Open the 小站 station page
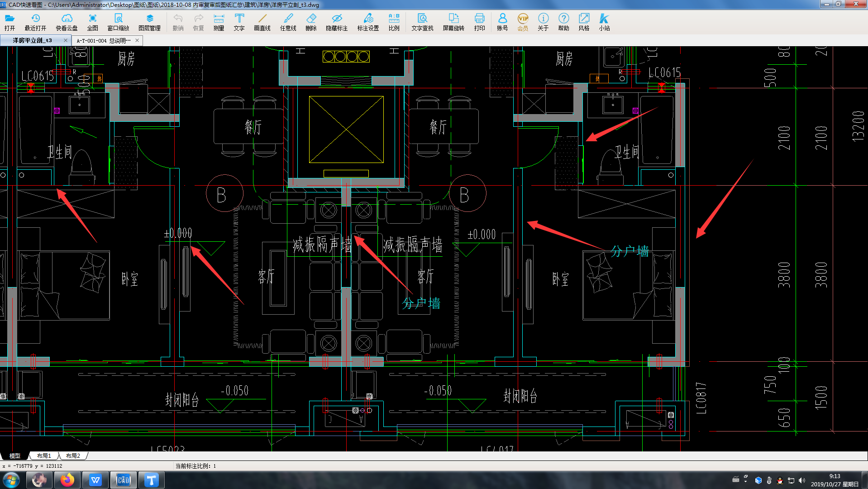The image size is (868, 489). pos(604,22)
